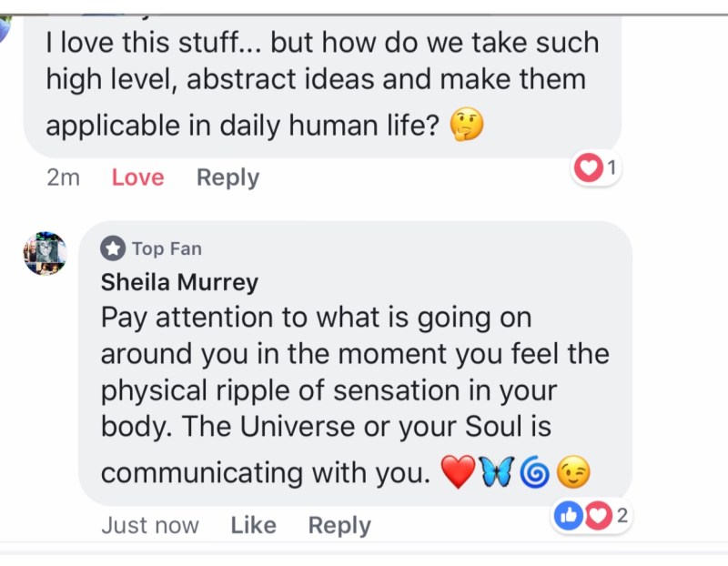Click the Top Fan label text

point(167,248)
